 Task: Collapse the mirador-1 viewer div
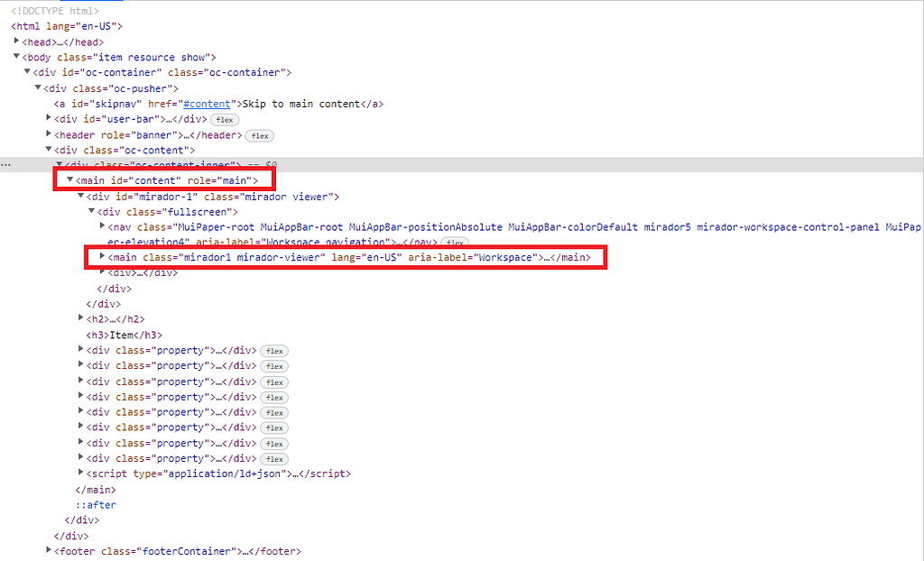(81, 197)
